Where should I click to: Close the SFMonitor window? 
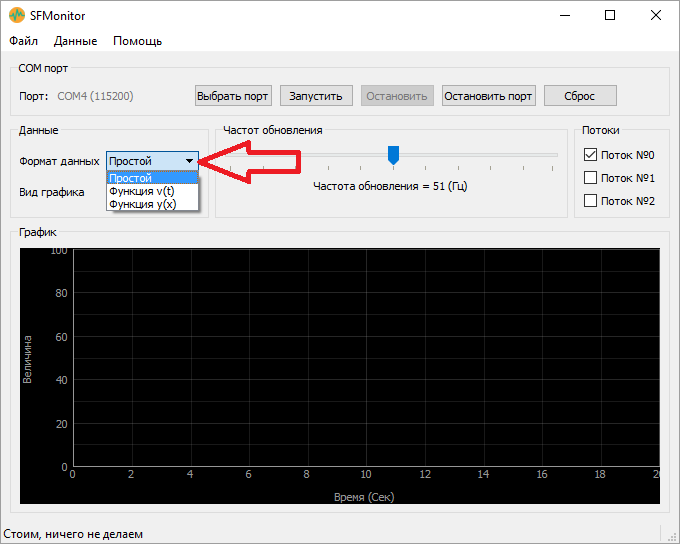[656, 16]
